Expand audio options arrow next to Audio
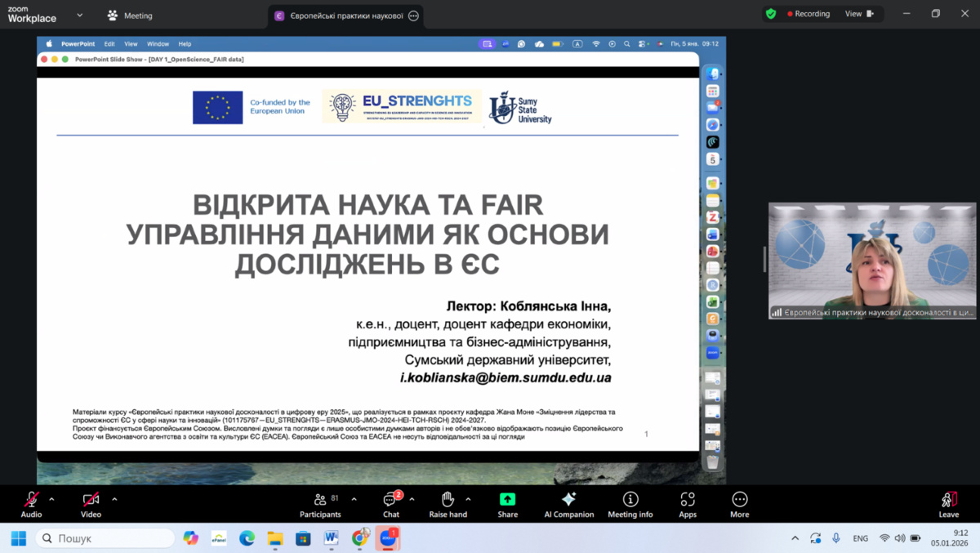Image resolution: width=980 pixels, height=553 pixels. click(x=52, y=499)
